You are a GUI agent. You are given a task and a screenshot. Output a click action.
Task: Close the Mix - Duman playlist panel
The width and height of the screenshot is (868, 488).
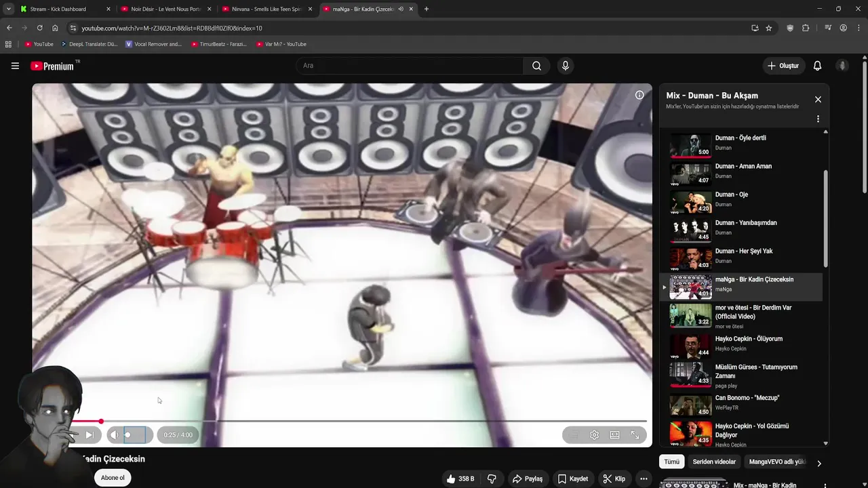(818, 100)
